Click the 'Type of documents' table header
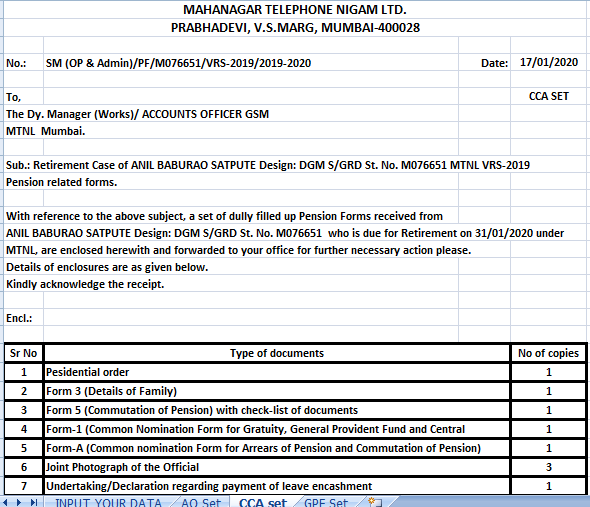Viewport: 590px width, 507px height. [277, 353]
